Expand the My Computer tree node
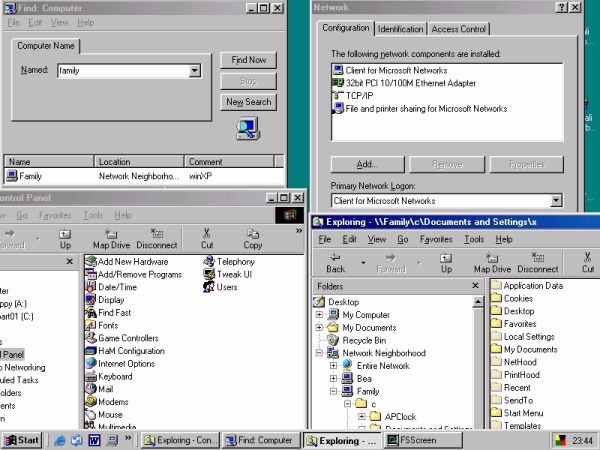The width and height of the screenshot is (600, 450). (320, 315)
